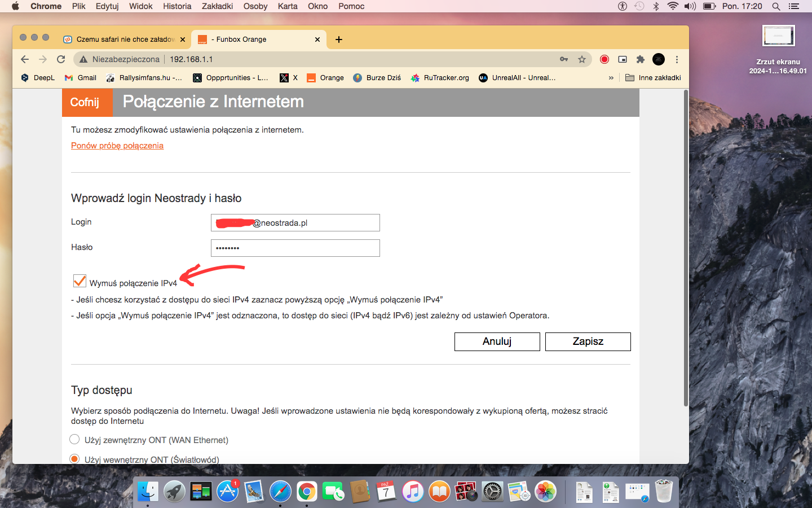The width and height of the screenshot is (812, 508).
Task: Expand the hidden bookmarks overflow chevron
Action: pyautogui.click(x=611, y=78)
